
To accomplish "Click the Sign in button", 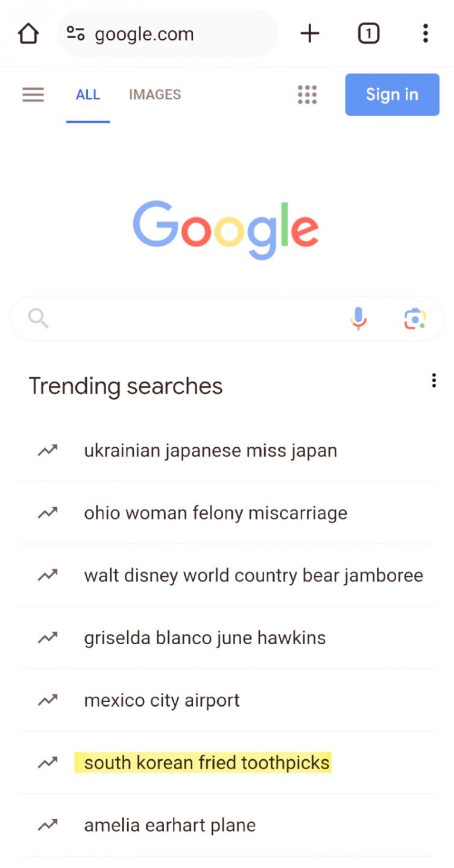I will coord(392,95).
